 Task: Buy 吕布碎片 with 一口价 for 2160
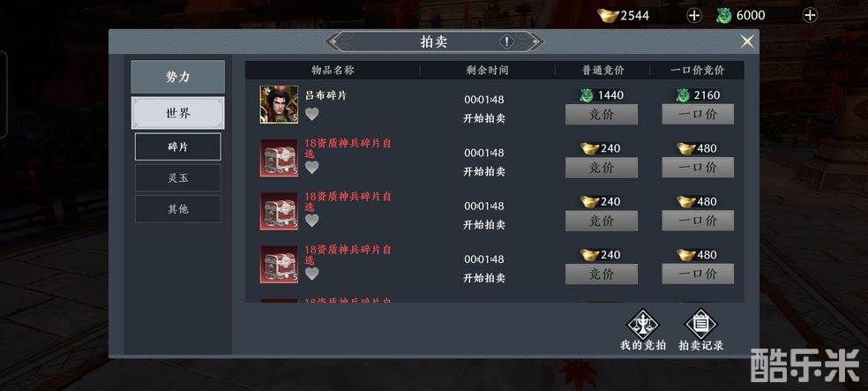pyautogui.click(x=698, y=114)
